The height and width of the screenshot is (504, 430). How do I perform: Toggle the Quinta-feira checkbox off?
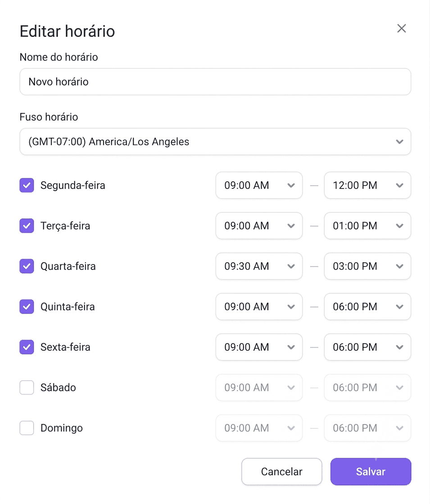coord(27,306)
